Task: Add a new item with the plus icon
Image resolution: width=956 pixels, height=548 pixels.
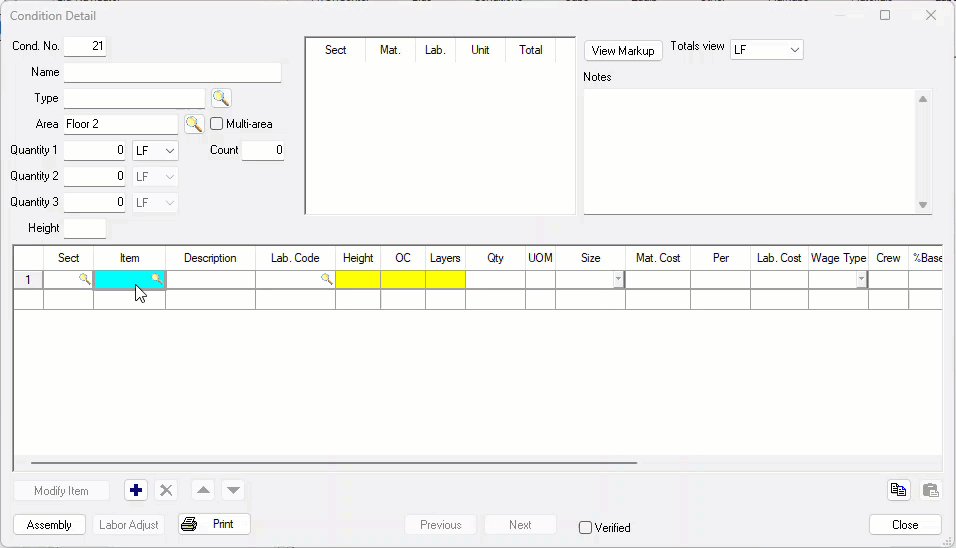Action: point(136,490)
